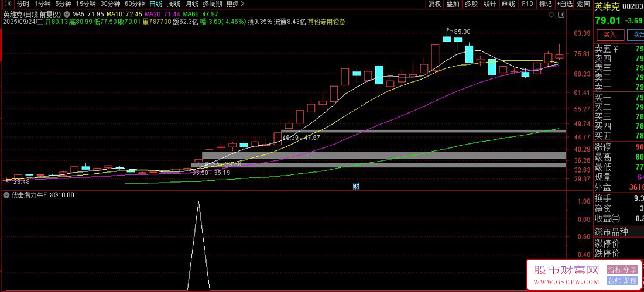644x292 pixels.
Task: Expand the 卖五 order book arrow
Action: 616,50
